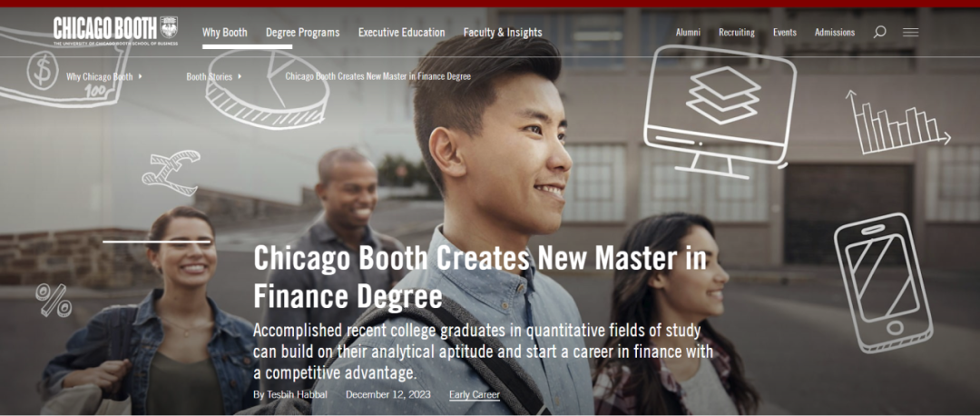Expand the Why Chicago Booth breadcrumb arrow

[x=141, y=76]
